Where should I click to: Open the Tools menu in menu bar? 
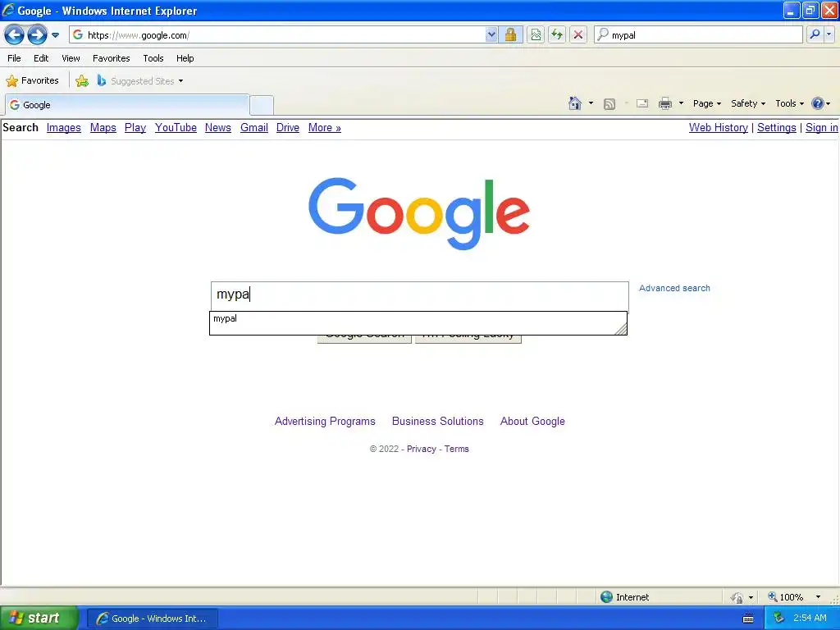point(153,58)
